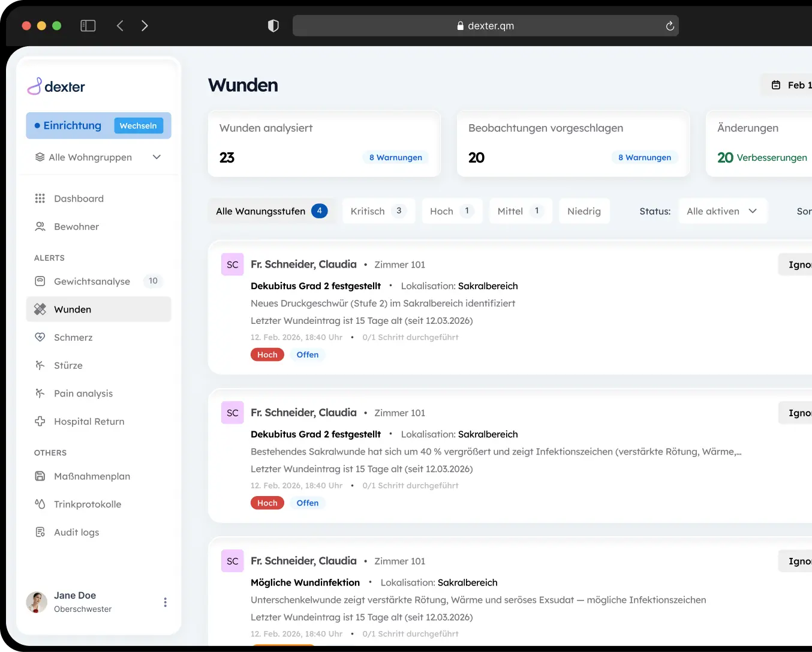Image resolution: width=812 pixels, height=652 pixels.
Task: Reload the dexter.qm page
Action: point(670,26)
